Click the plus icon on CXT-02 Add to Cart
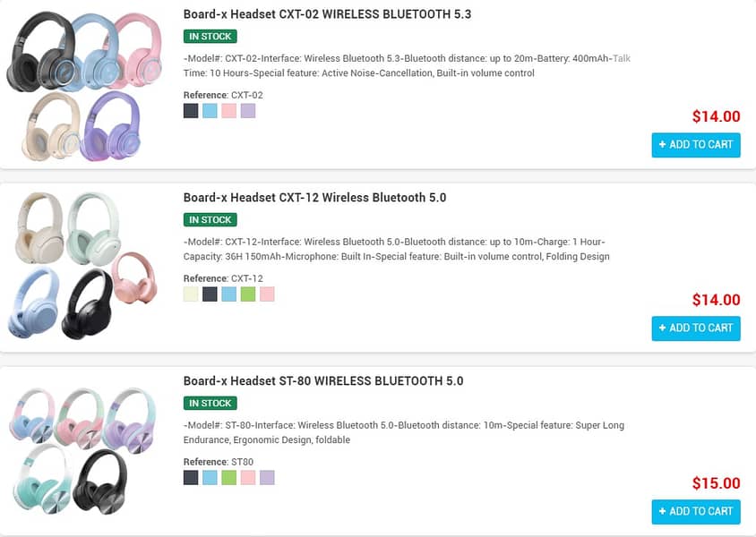 661,145
